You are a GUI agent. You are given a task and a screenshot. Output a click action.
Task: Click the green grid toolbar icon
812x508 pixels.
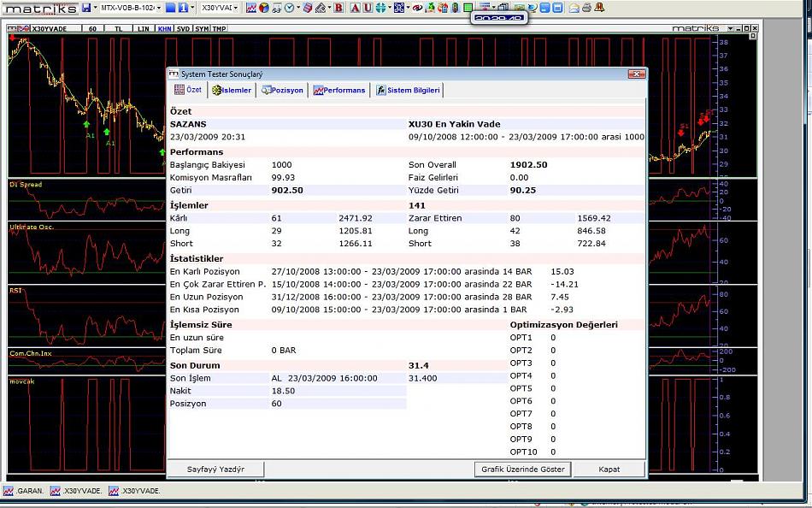(468, 8)
